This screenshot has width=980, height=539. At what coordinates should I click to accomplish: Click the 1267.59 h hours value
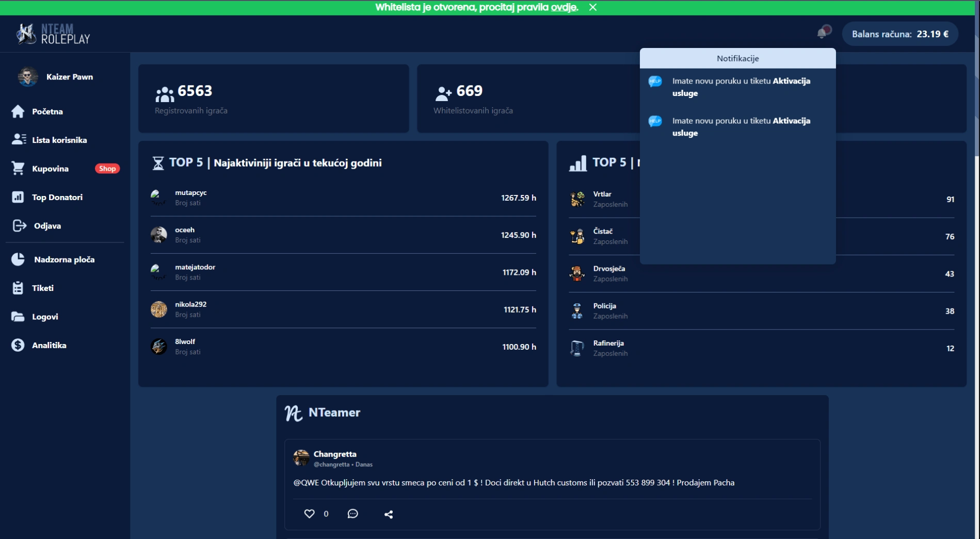coord(519,198)
